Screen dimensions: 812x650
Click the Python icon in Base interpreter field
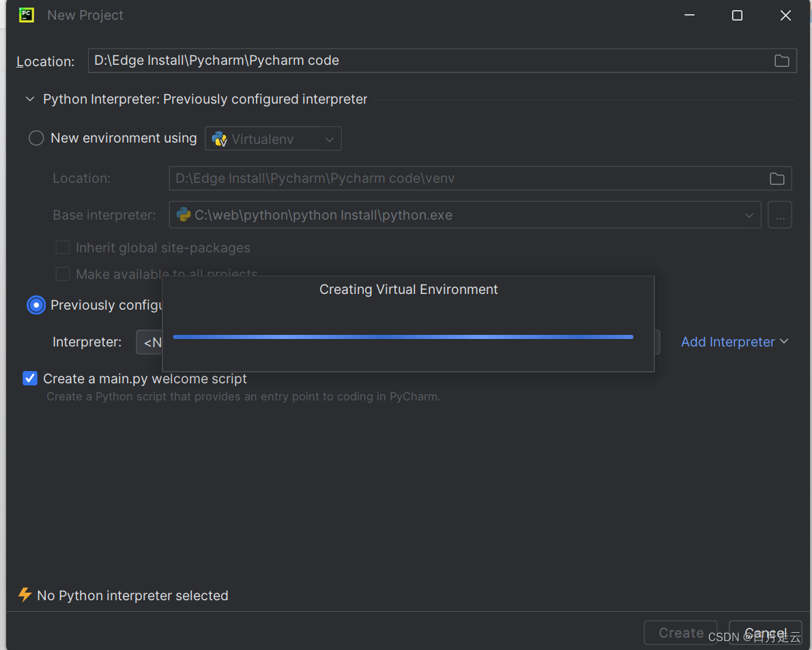point(184,215)
